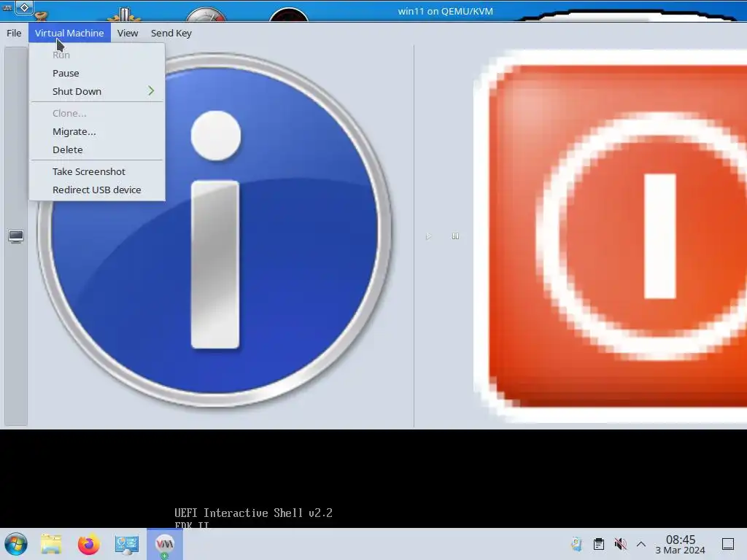Open the system settings taskbar icon
The image size is (747, 560).
click(127, 545)
